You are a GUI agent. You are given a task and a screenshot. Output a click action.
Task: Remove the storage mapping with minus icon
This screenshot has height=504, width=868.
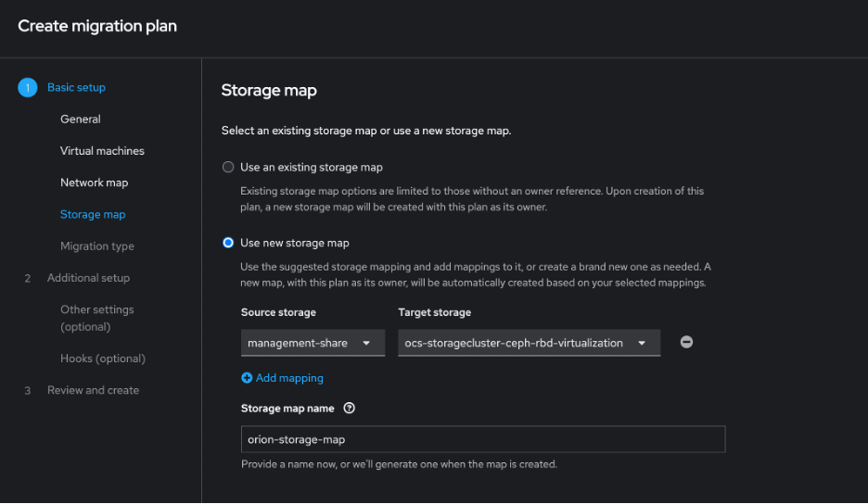686,342
